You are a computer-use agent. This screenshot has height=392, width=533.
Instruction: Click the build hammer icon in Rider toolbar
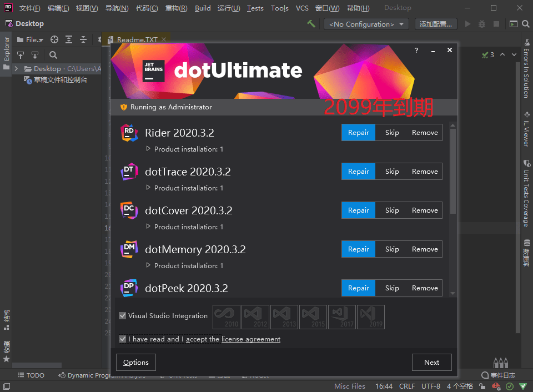coord(311,24)
